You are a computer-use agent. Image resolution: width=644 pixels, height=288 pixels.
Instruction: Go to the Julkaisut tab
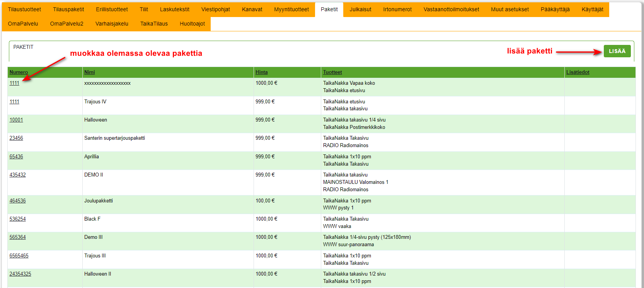point(360,9)
